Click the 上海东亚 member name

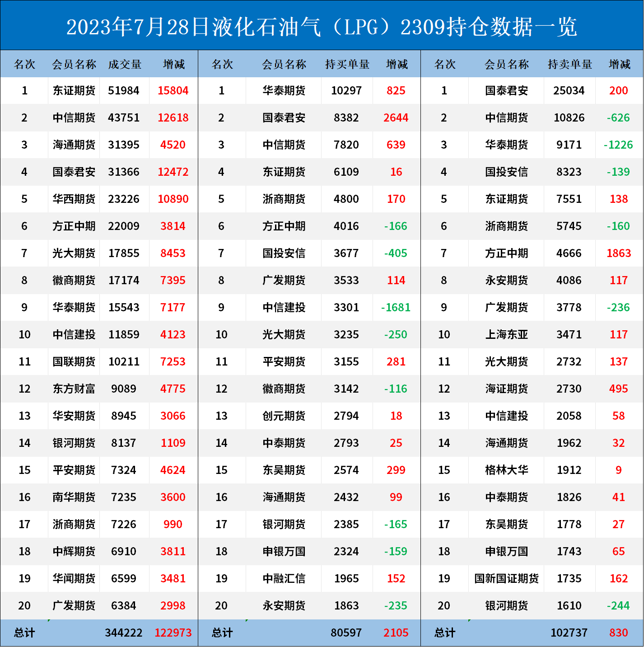click(507, 335)
